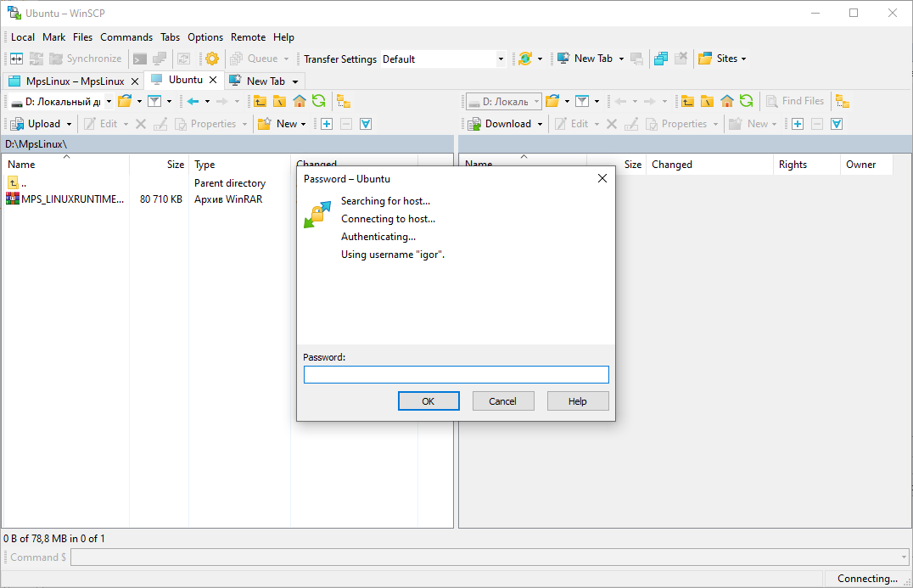Expand the Upload button's dropdown arrow
The height and width of the screenshot is (588, 913).
coord(69,124)
